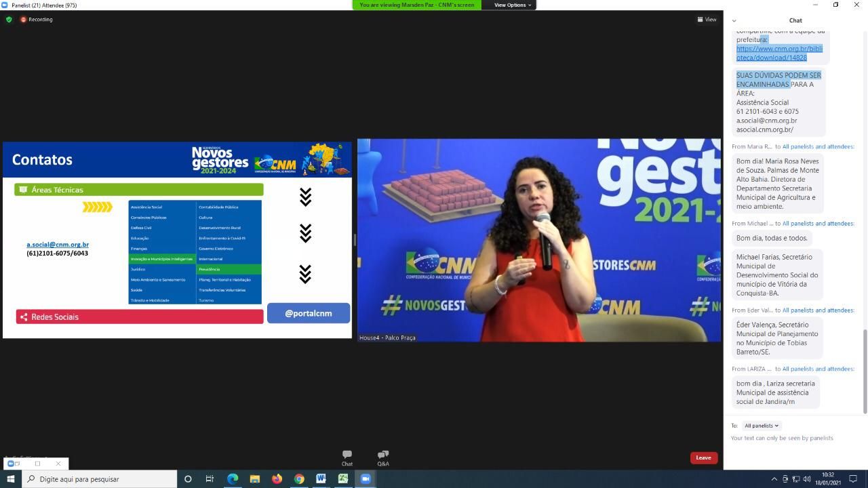868x488 pixels.
Task: Click 'Finanças' cell in slide table
Action: coord(162,249)
